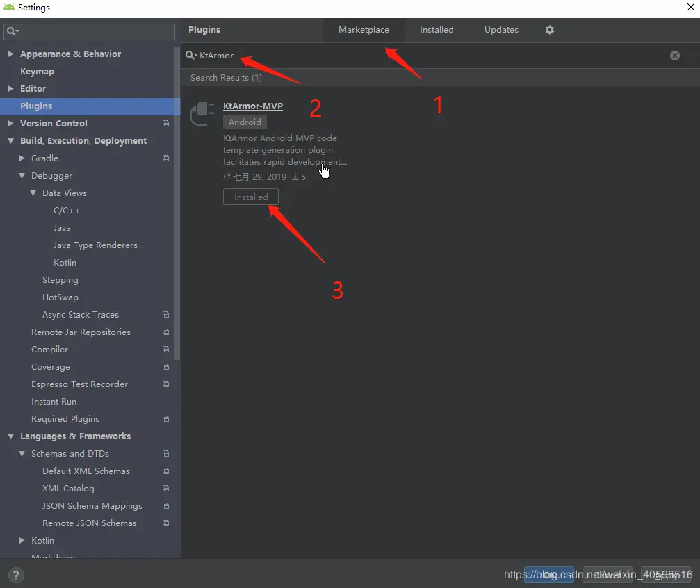This screenshot has height=588, width=700.
Task: Click the project-level icon beside JSON Schema Mappings
Action: [165, 506]
